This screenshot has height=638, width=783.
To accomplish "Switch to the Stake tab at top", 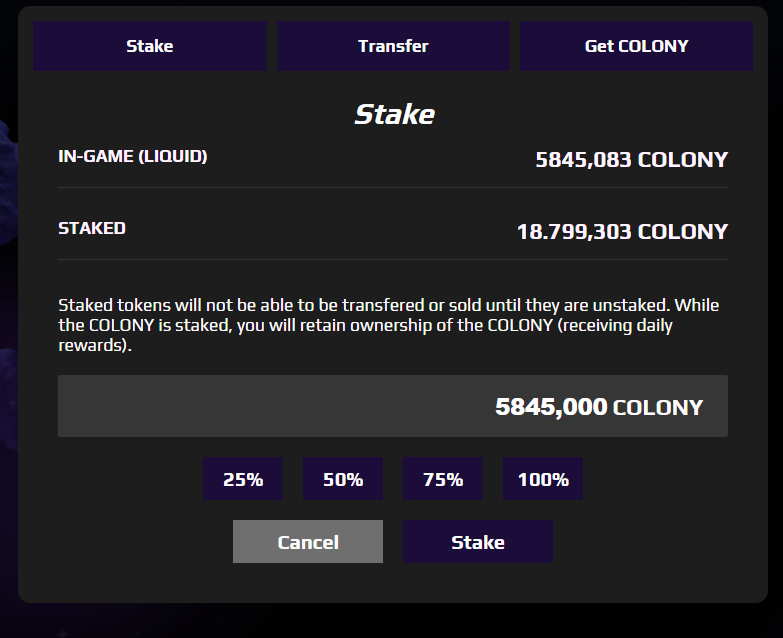I will pos(150,46).
